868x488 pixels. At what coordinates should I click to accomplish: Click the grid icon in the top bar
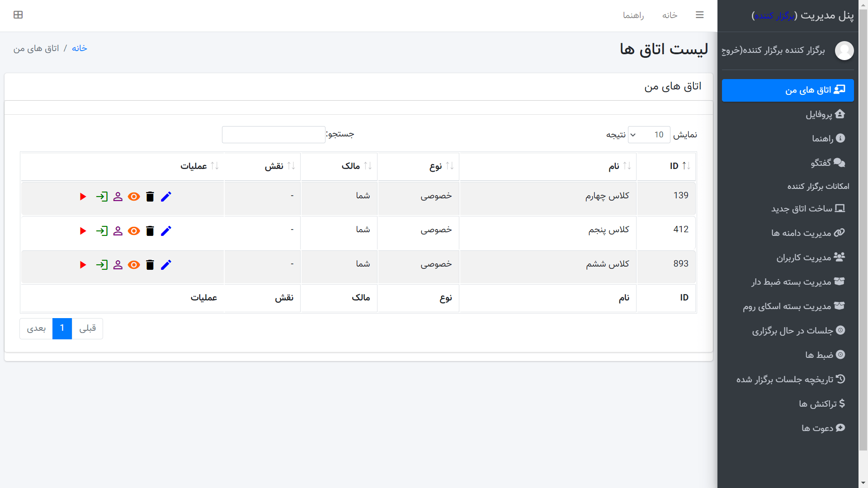(18, 15)
